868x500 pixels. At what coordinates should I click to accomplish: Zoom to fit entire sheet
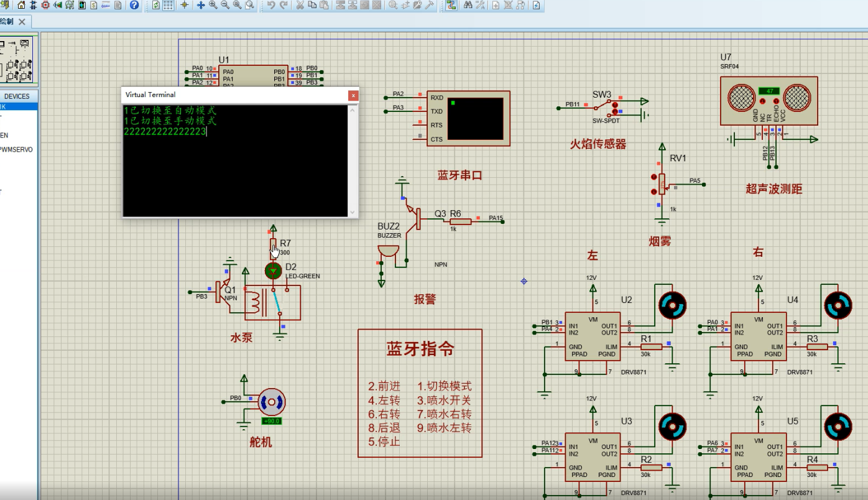click(237, 5)
